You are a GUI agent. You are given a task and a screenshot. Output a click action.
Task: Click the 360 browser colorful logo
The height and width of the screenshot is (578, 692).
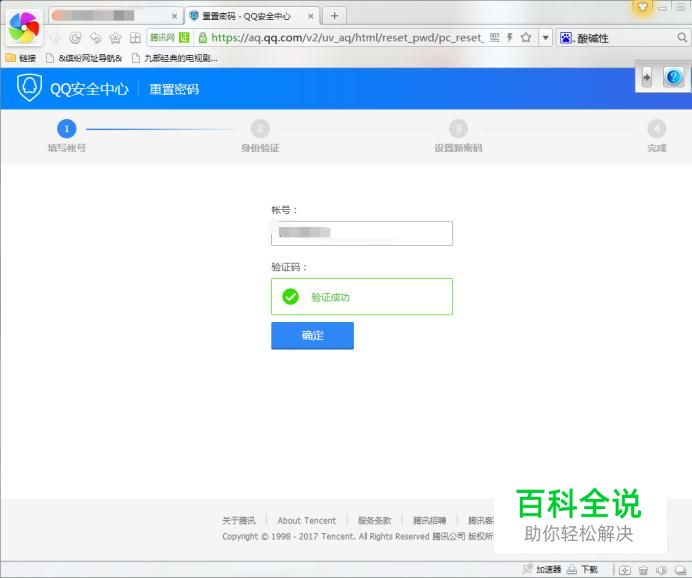[24, 27]
